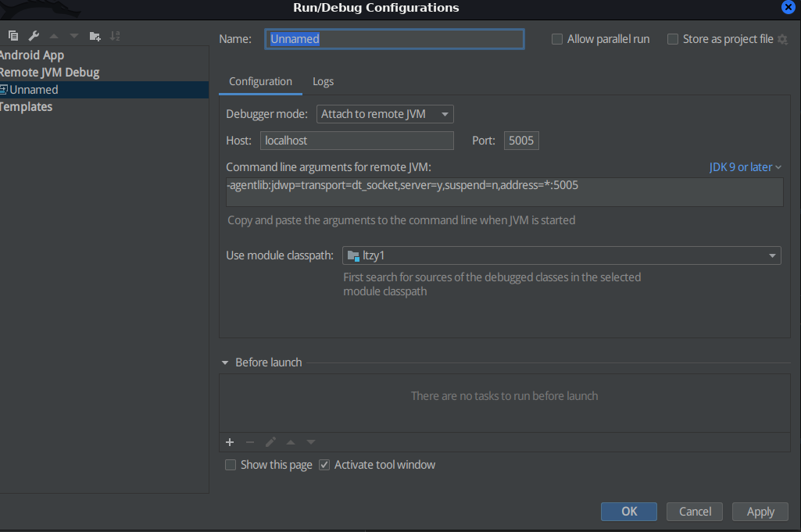Tick the Show this page checkbox
The height and width of the screenshot is (532, 801).
(231, 465)
